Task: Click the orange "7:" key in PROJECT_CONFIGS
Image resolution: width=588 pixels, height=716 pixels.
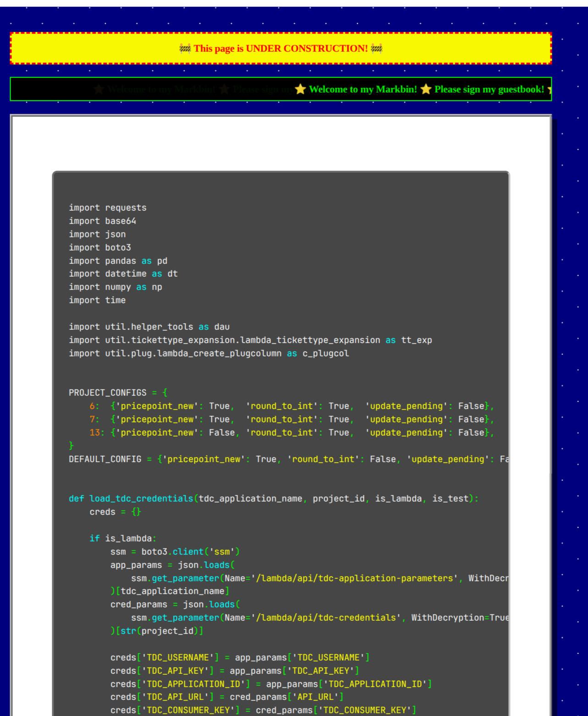Action: coord(94,419)
